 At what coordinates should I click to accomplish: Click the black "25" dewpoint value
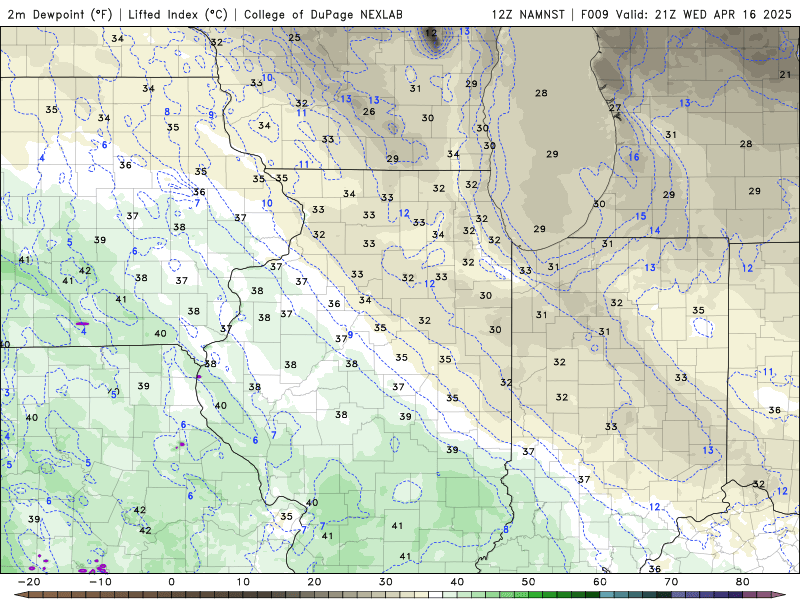[294, 37]
